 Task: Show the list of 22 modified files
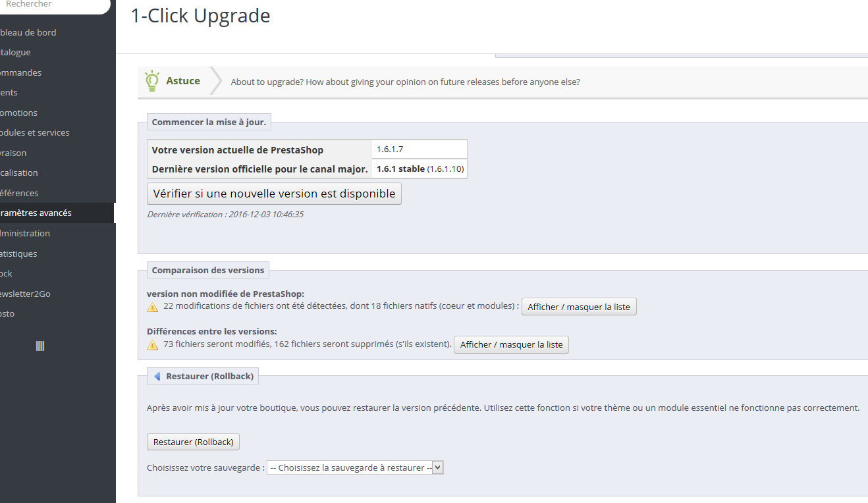[579, 307]
